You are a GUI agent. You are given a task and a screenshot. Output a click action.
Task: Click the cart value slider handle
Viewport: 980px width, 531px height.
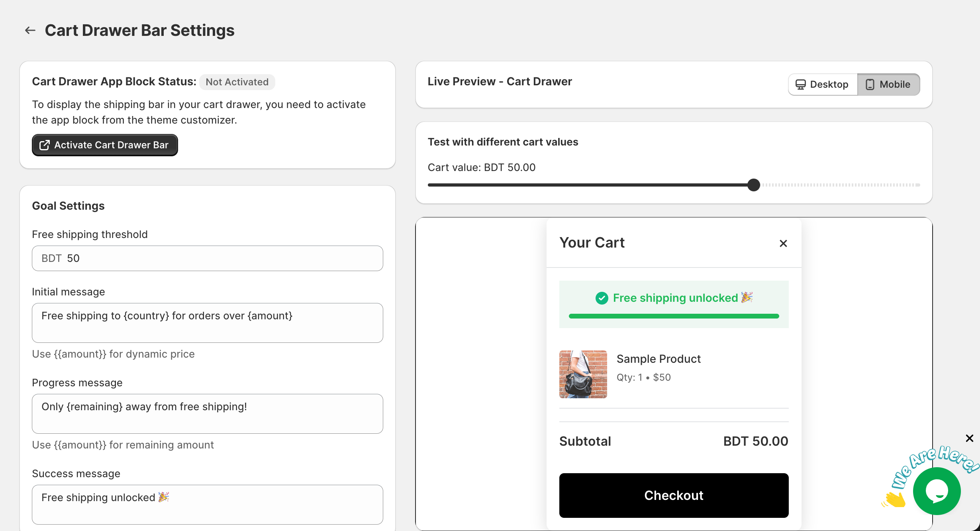click(754, 185)
